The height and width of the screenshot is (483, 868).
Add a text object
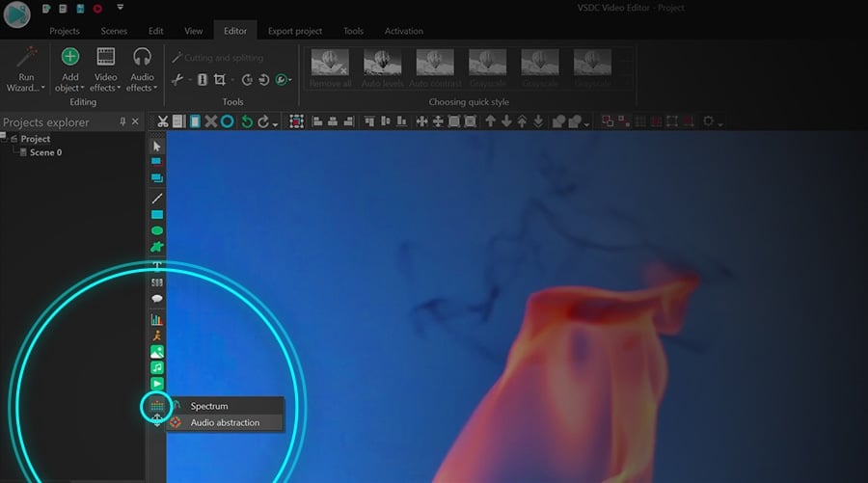coord(156,266)
